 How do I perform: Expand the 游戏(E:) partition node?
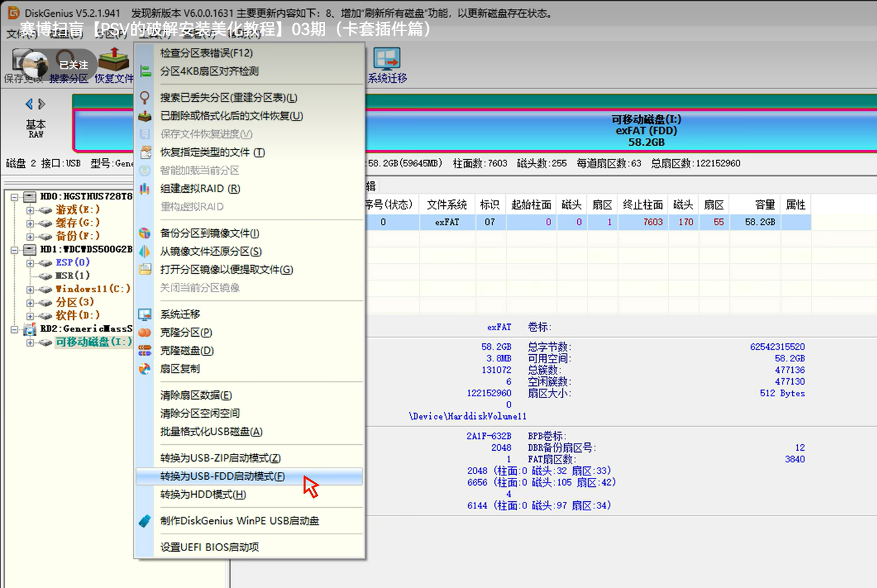(30, 210)
